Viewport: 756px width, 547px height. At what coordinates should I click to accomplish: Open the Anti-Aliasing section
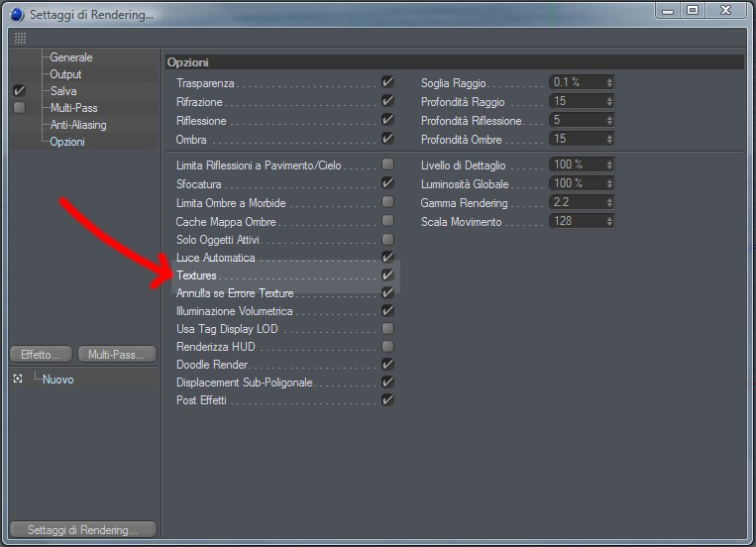click(x=78, y=125)
